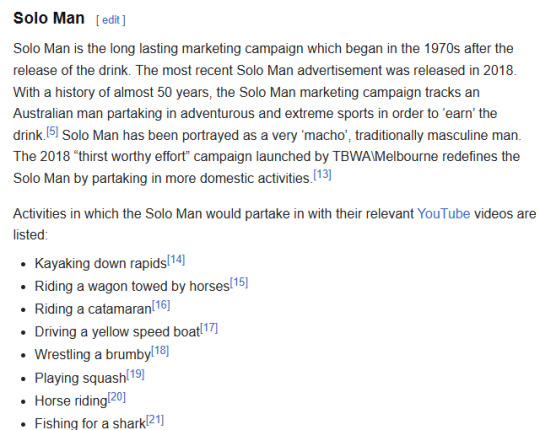The image size is (540, 430).
Task: Open citation reference 13 after 'domestic activities'
Action: click(322, 175)
